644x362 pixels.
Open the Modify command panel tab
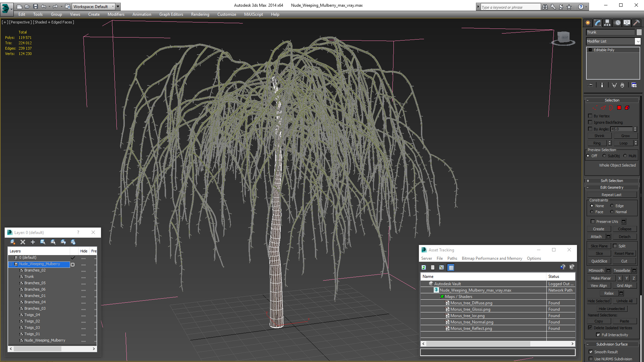pos(598,23)
